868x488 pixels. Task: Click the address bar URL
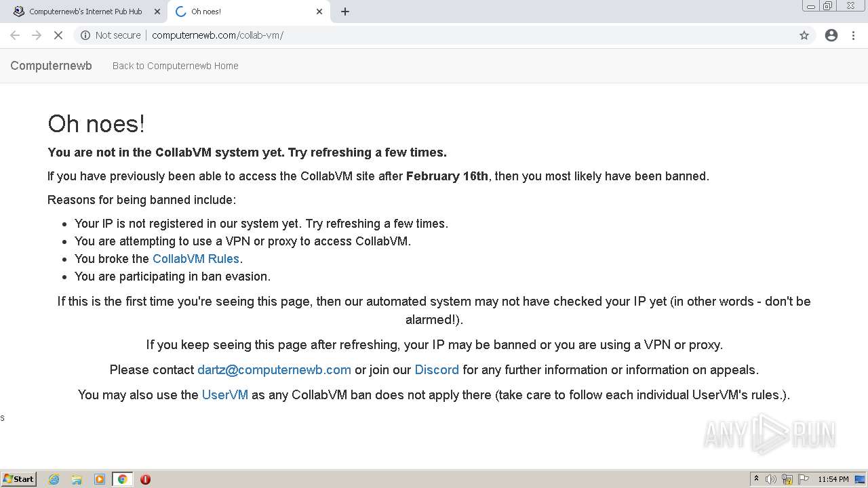click(218, 35)
